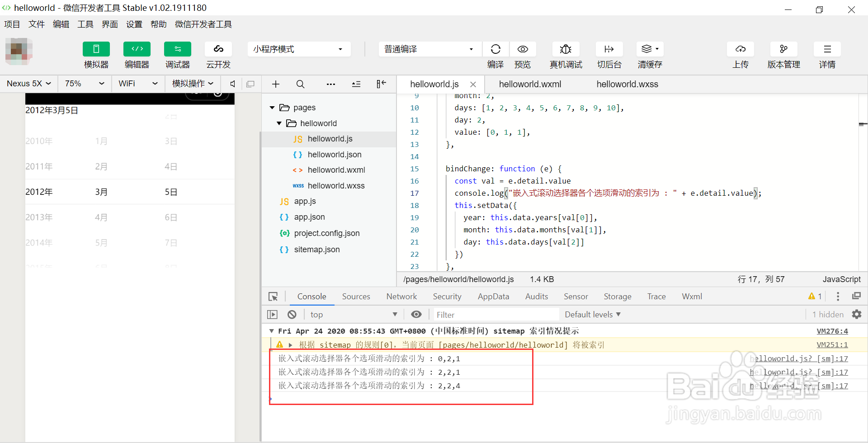Viewport: 868px width, 443px height.
Task: Open the 75% zoom dropdown
Action: click(x=85, y=84)
